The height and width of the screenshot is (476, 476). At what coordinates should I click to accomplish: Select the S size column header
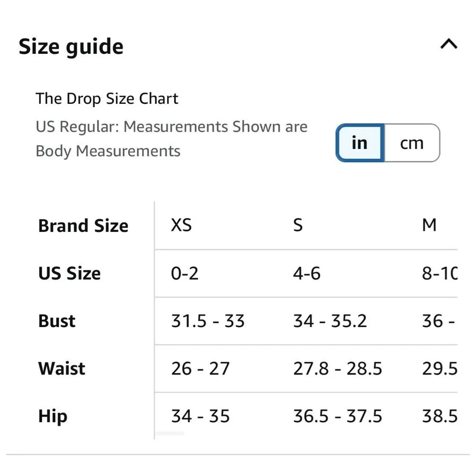click(298, 225)
